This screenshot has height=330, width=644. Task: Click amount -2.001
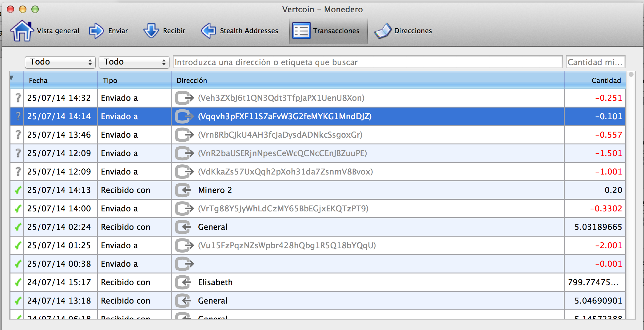coord(609,246)
